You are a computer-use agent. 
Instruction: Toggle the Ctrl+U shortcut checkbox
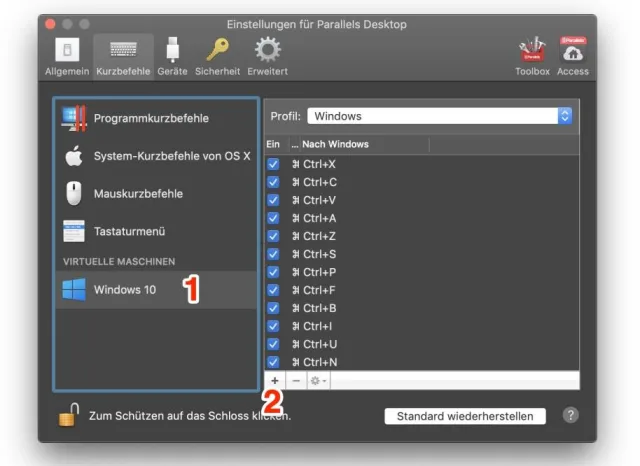273,344
